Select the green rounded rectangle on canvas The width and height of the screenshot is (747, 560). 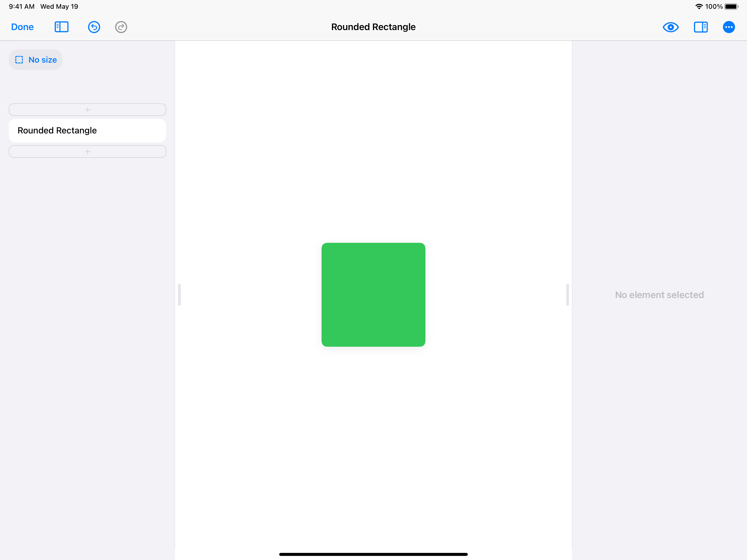coord(373,294)
